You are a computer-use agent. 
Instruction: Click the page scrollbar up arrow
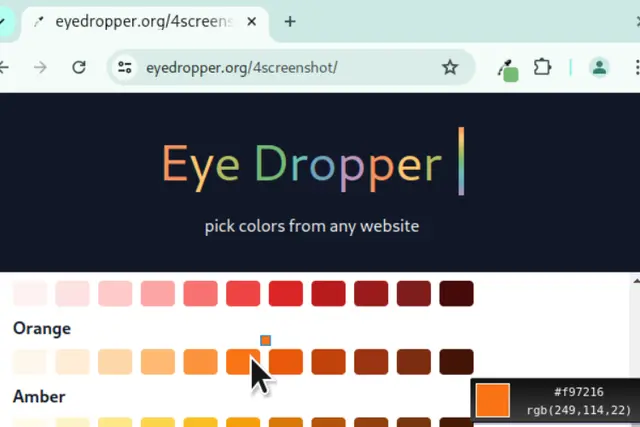636,280
